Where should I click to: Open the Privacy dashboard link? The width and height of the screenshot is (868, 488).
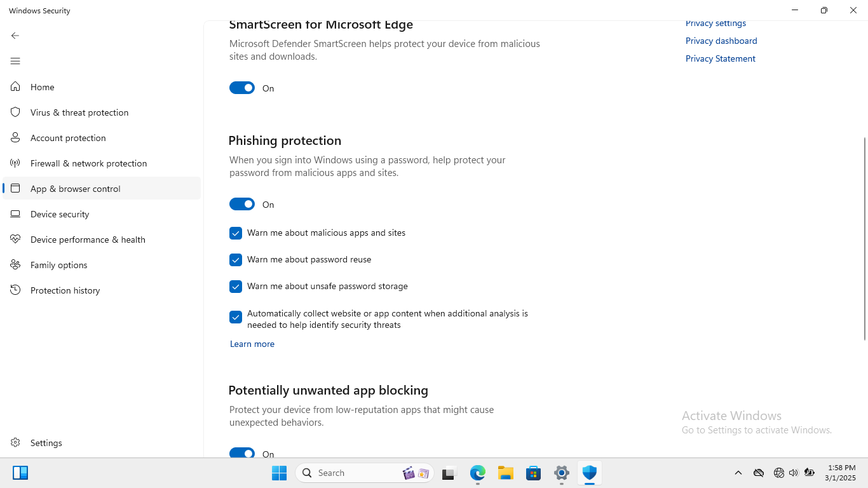[x=721, y=41]
